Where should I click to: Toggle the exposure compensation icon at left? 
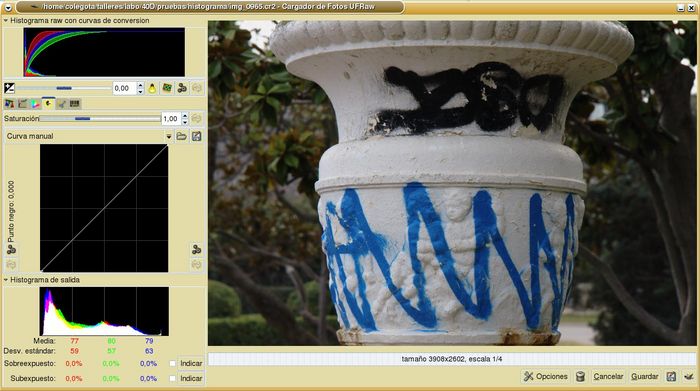[x=9, y=88]
